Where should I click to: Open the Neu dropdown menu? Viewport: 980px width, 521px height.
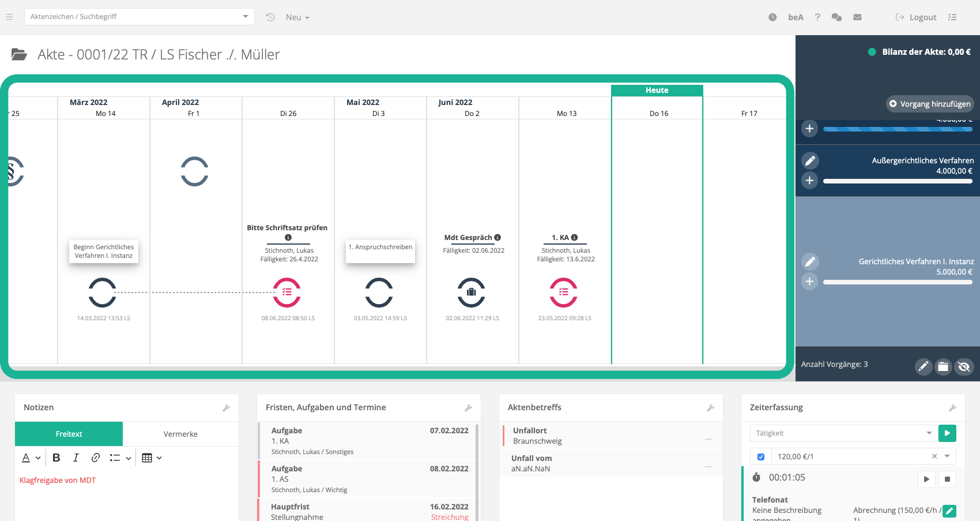(297, 17)
